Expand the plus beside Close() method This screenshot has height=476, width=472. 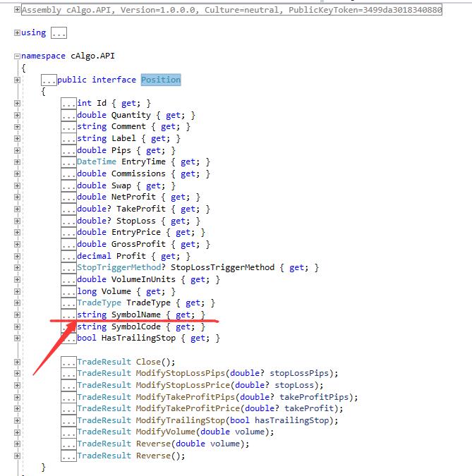[18, 362]
